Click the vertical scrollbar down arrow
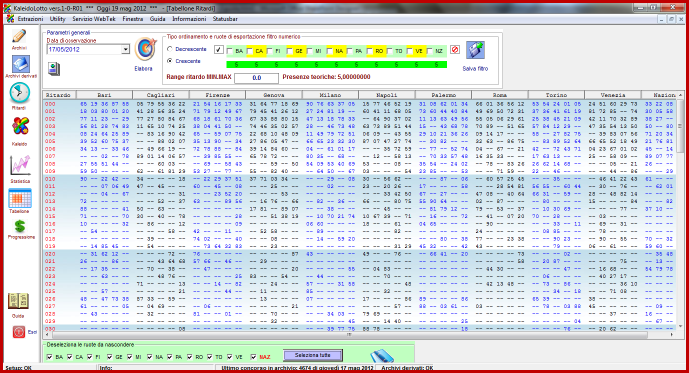 (x=681, y=326)
